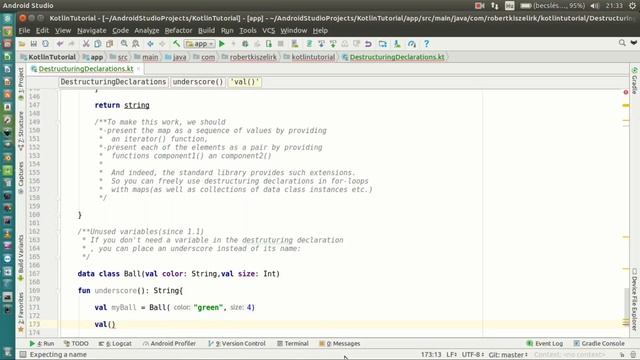
Task: Click the Ubuntu system settings gear
Action: click(633, 6)
